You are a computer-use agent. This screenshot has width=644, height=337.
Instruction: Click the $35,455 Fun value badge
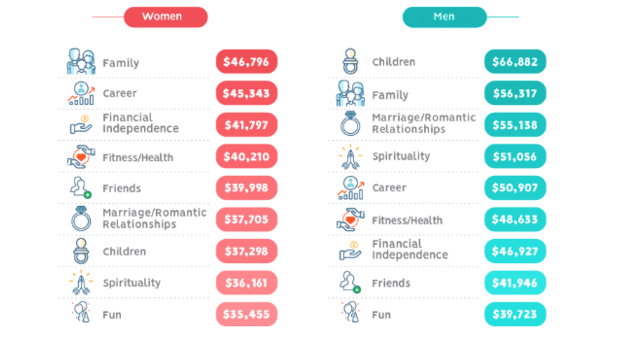coord(246,314)
